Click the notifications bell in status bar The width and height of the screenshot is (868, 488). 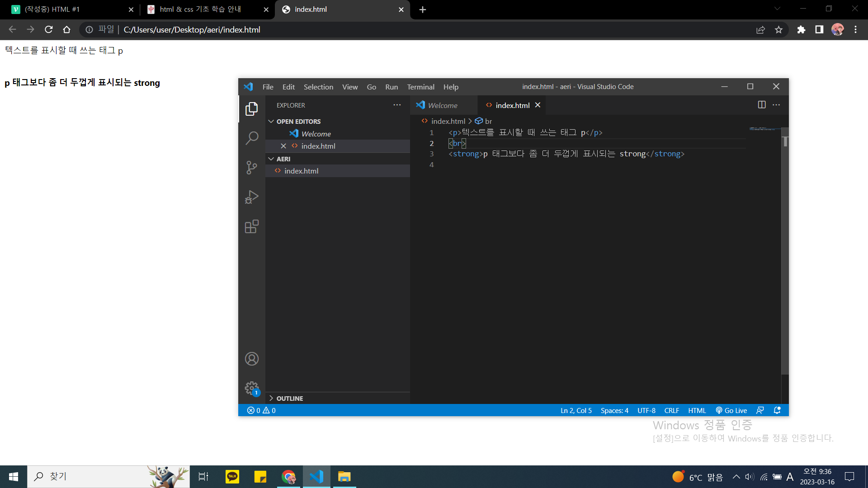[777, 410]
